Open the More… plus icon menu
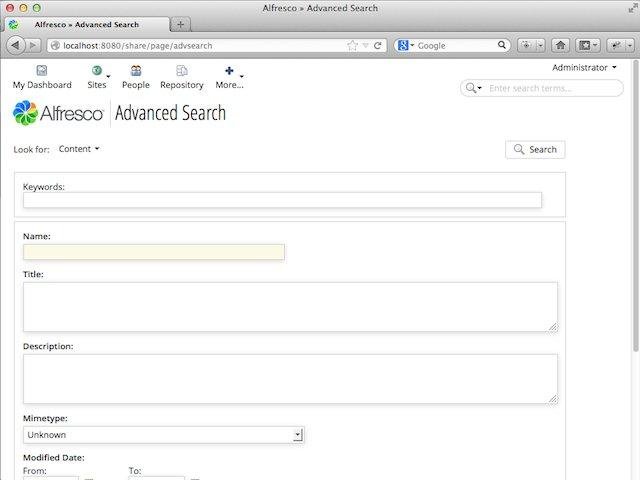 pyautogui.click(x=229, y=71)
